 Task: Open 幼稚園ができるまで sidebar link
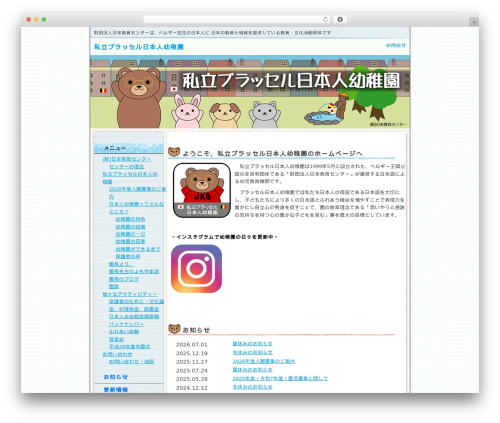tap(138, 249)
